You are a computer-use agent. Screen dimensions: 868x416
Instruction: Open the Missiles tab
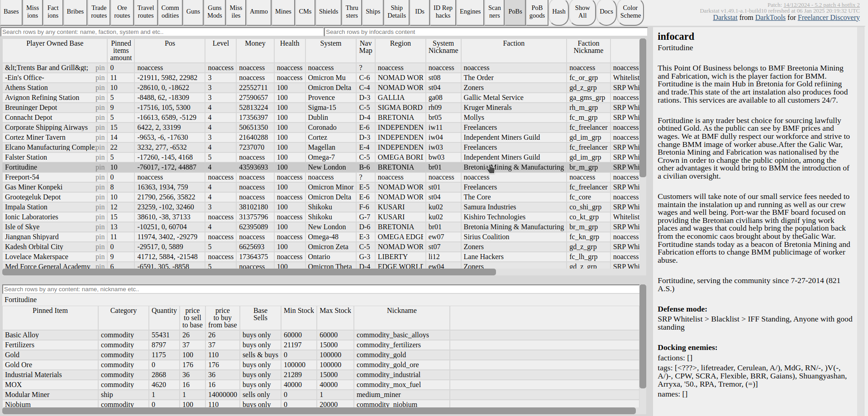[236, 12]
